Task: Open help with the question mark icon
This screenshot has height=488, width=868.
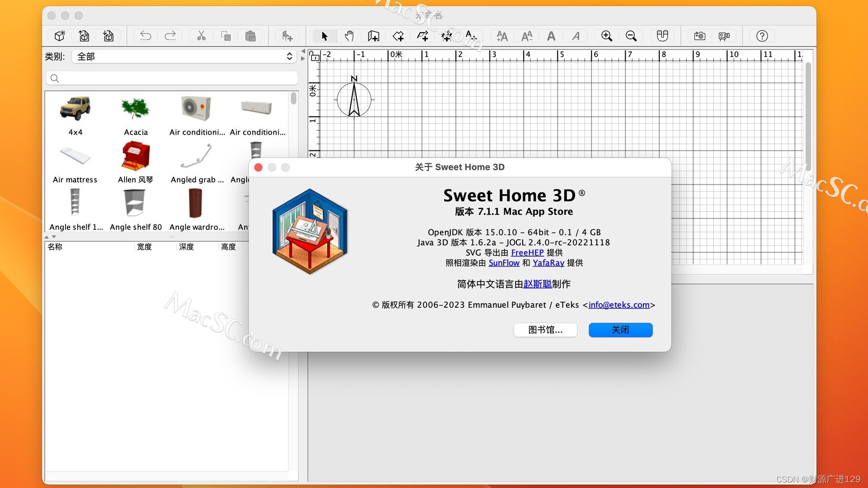Action: pyautogui.click(x=762, y=36)
